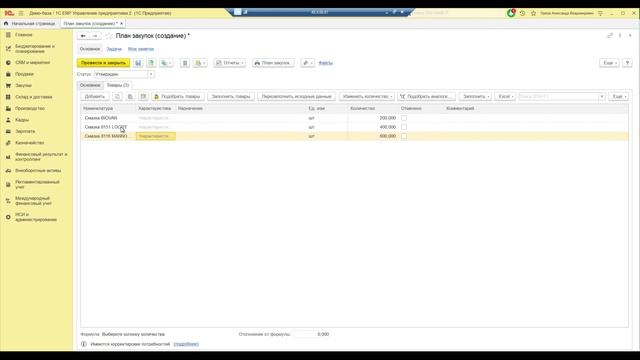Click the Количество column header
The width and height of the screenshot is (640, 360).
(373, 109)
